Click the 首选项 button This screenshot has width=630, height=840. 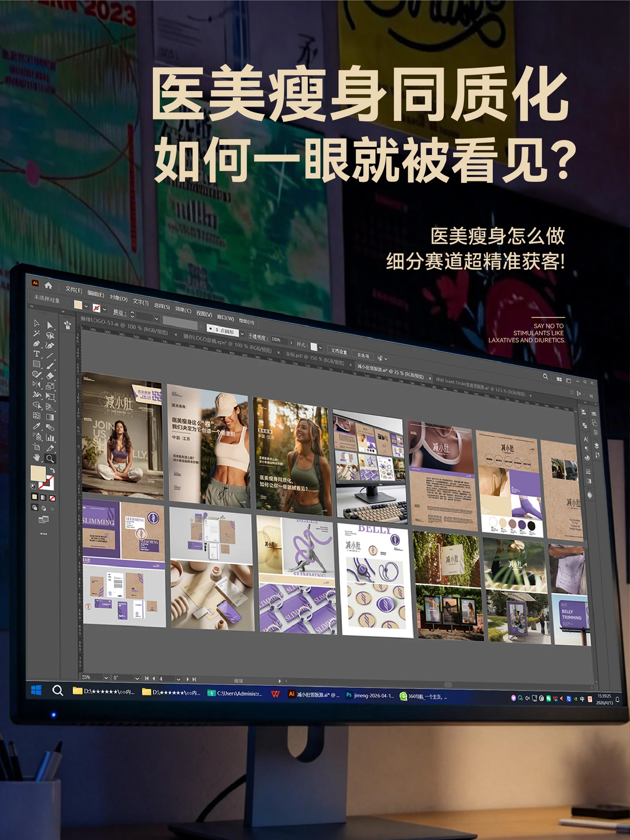(363, 355)
